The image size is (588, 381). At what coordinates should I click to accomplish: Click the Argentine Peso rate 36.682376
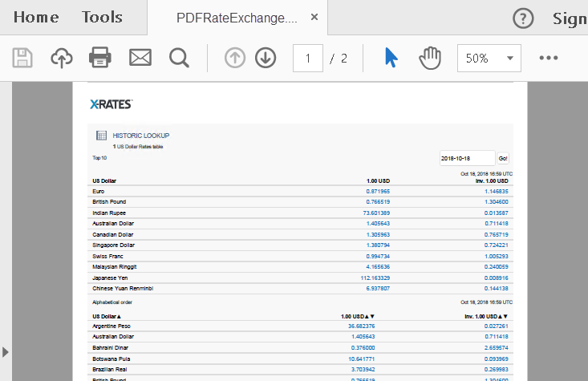tap(361, 326)
